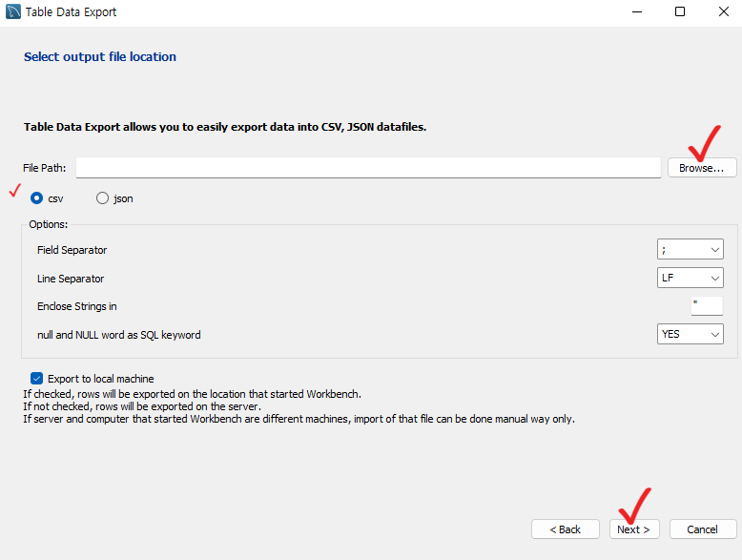
Task: Toggle the Export to local machine checkbox
Action: 36,378
